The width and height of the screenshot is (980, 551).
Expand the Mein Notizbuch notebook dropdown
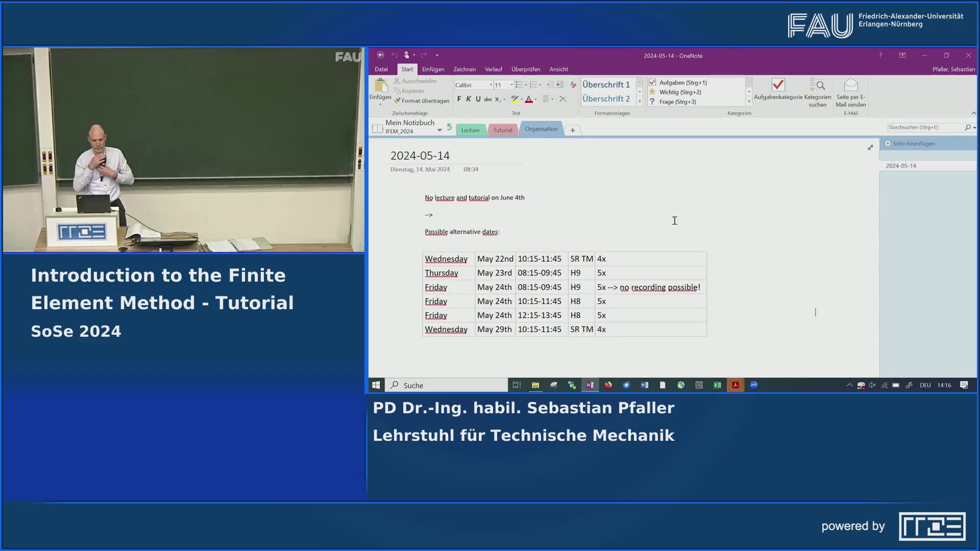[439, 131]
